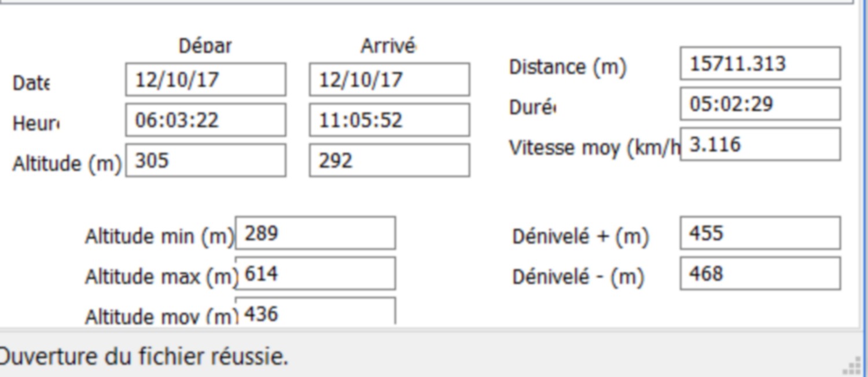The height and width of the screenshot is (377, 868).
Task: Click the arrival date field
Action: click(x=389, y=79)
